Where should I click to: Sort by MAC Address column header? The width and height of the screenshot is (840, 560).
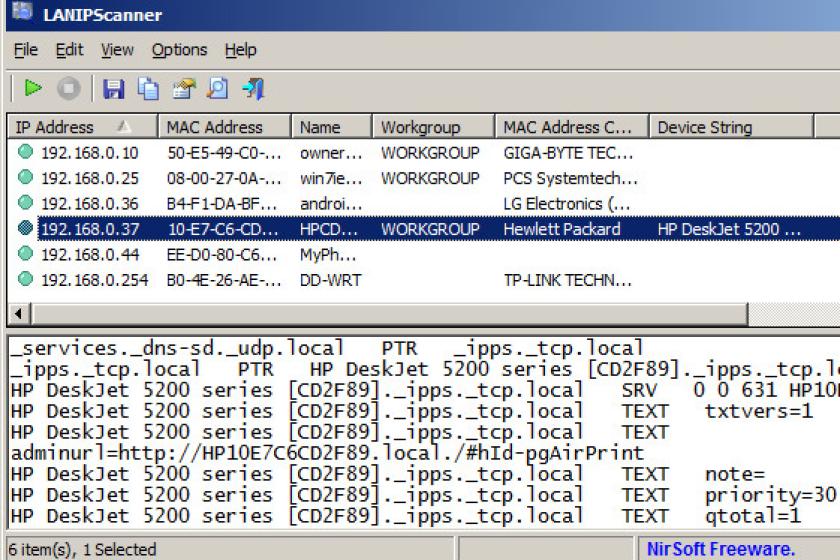point(224,127)
